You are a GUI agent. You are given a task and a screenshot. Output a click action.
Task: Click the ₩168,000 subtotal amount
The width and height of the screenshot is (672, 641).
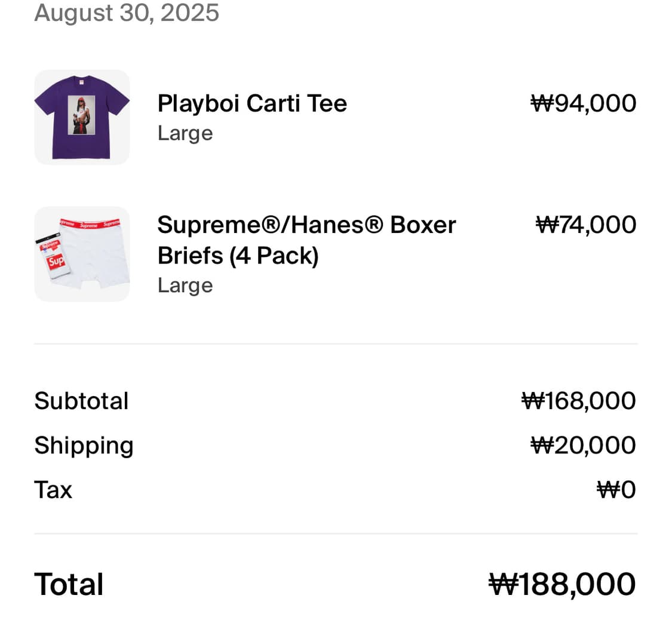[579, 401]
